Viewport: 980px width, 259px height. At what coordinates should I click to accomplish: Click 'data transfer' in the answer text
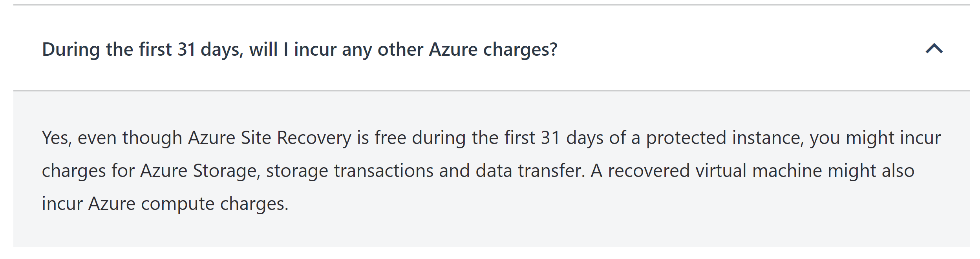click(x=530, y=171)
